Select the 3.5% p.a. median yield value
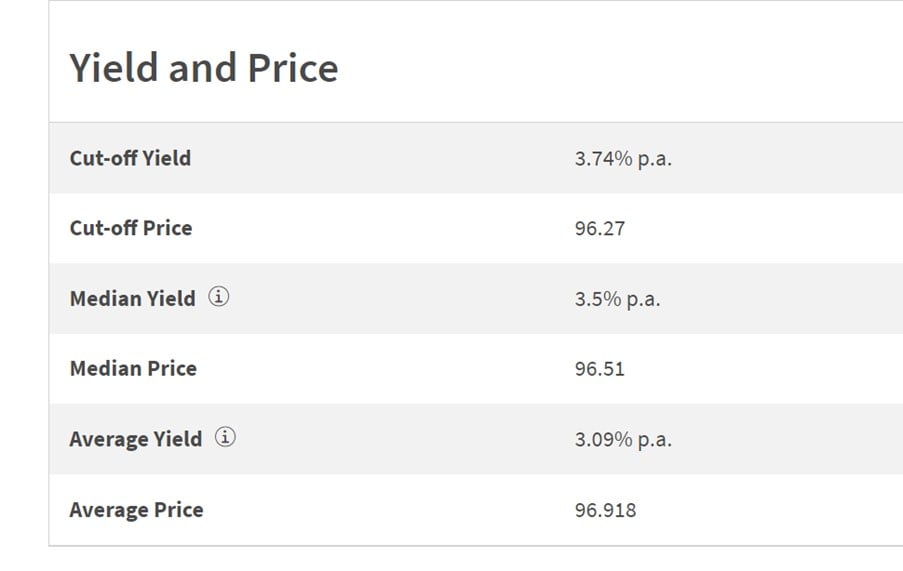 click(x=617, y=299)
